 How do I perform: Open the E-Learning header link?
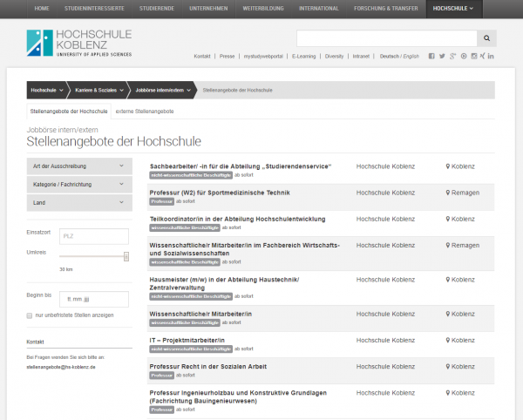pyautogui.click(x=304, y=57)
